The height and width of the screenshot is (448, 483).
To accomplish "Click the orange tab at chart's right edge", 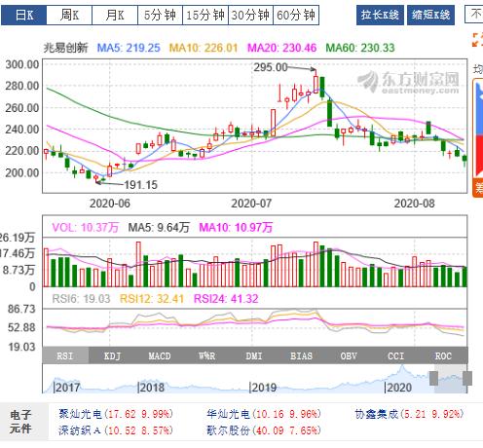I will pyautogui.click(x=478, y=188).
